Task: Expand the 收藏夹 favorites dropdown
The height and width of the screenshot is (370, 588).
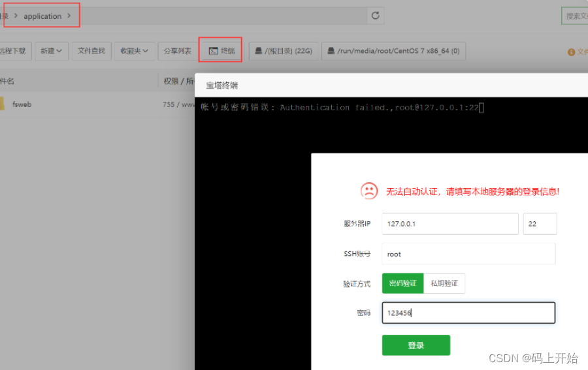Action: 134,50
